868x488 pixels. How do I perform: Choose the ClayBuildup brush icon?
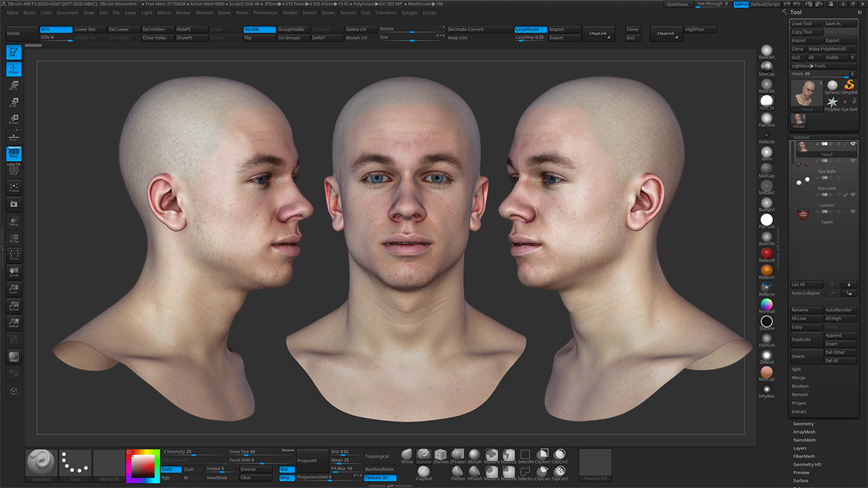[424, 472]
